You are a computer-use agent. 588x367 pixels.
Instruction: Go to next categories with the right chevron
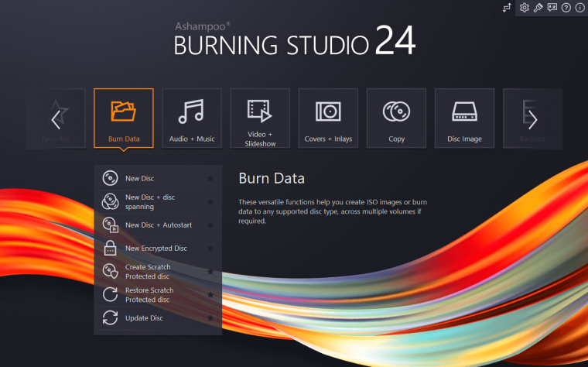pos(533,120)
